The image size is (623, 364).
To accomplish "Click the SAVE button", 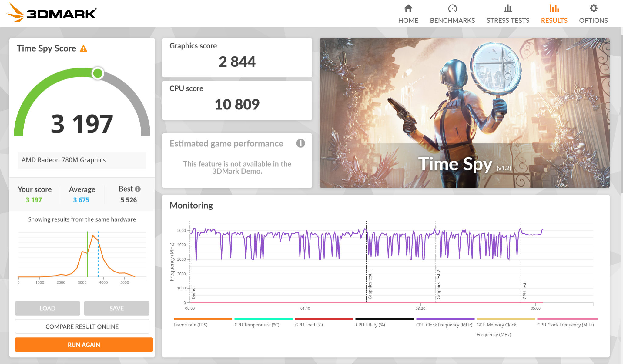I will click(116, 308).
